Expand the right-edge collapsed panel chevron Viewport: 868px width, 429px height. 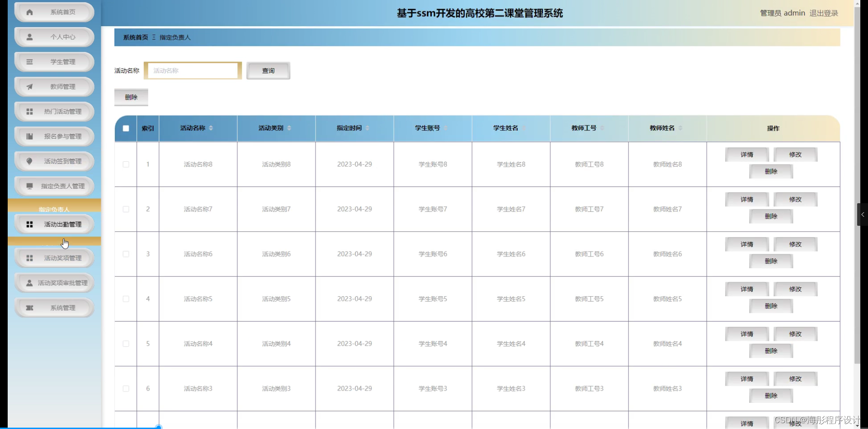tap(863, 214)
